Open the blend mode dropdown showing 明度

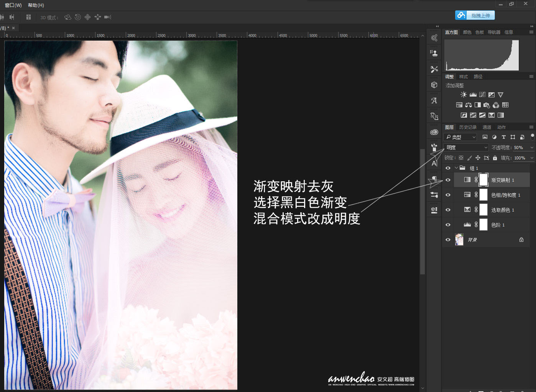coord(466,148)
